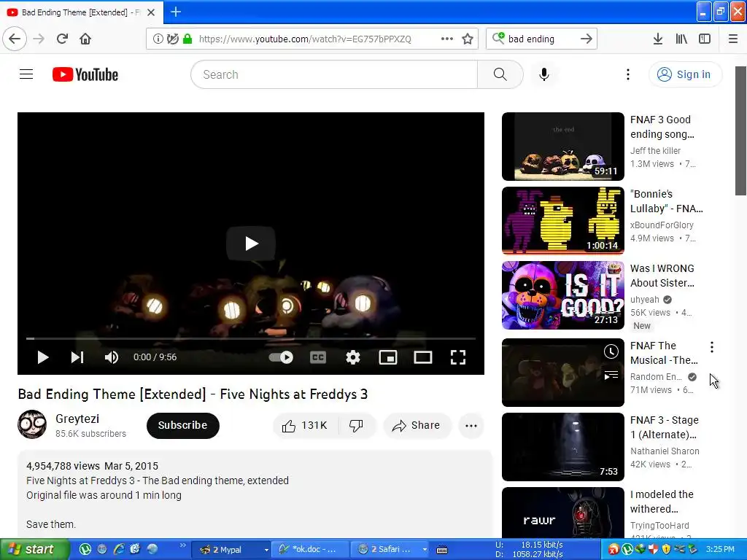
Task: Go back to the previous page
Action: (x=15, y=39)
